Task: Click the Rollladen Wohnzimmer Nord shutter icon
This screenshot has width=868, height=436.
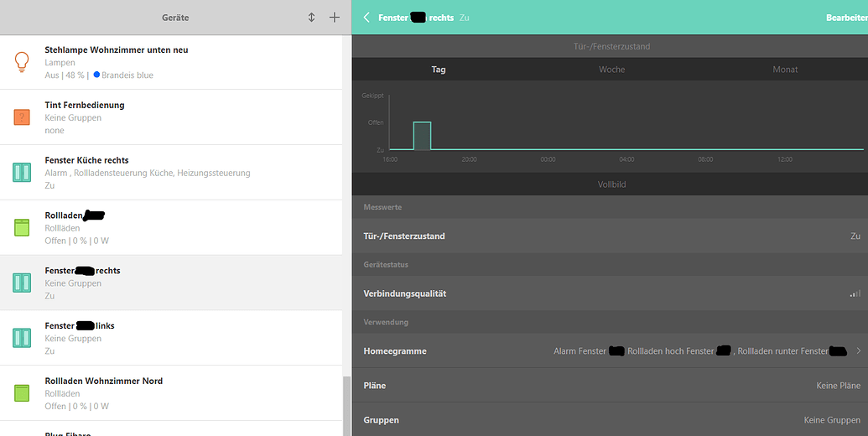Action: point(22,393)
